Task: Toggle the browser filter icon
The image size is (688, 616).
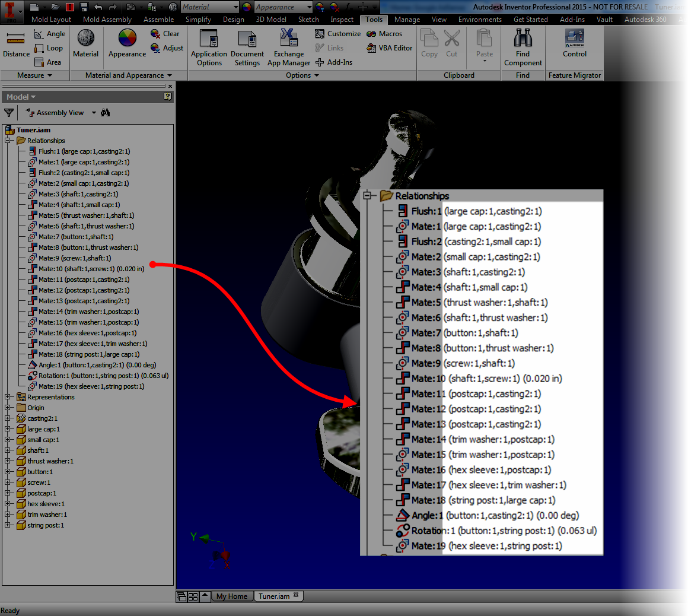Action: tap(9, 112)
